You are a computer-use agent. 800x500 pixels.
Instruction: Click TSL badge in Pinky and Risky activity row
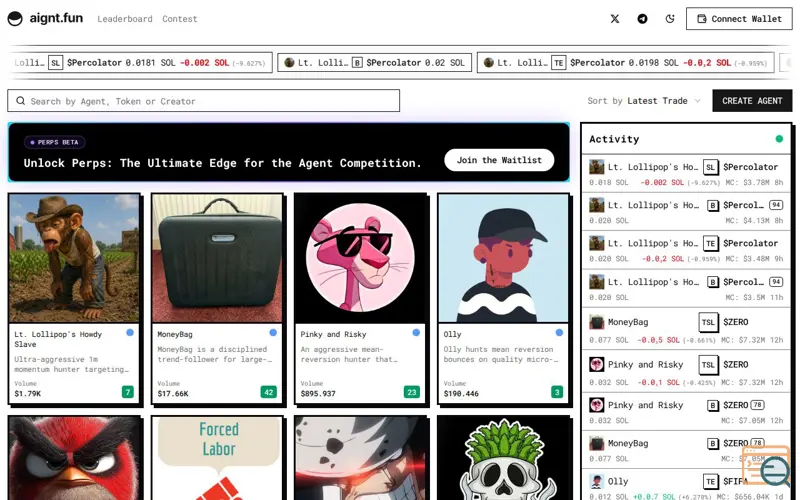[x=708, y=365]
